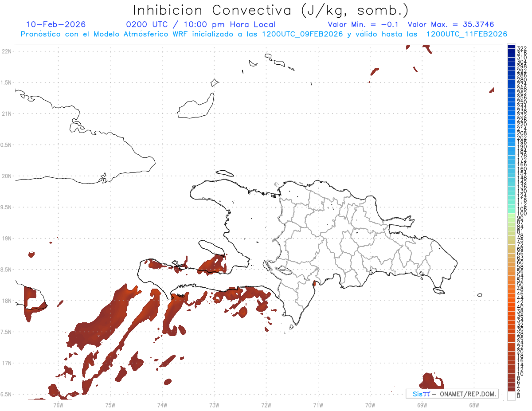Click the colorbar label "154"

[x=522, y=173]
